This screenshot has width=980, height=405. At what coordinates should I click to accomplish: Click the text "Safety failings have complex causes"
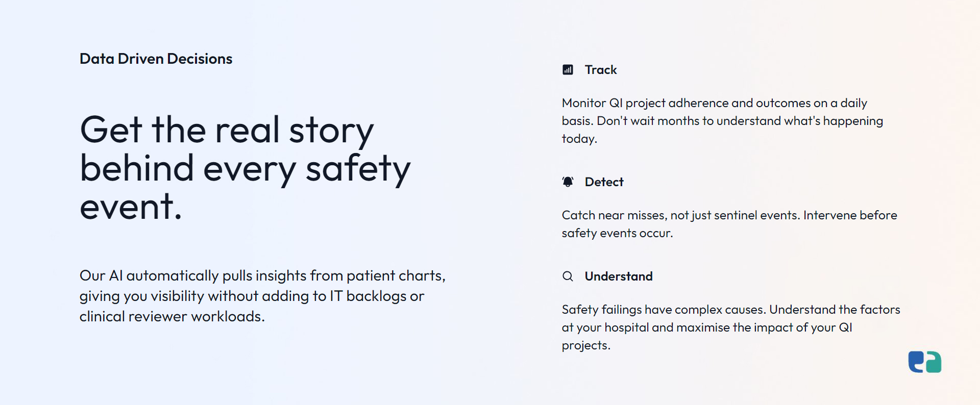point(664,310)
